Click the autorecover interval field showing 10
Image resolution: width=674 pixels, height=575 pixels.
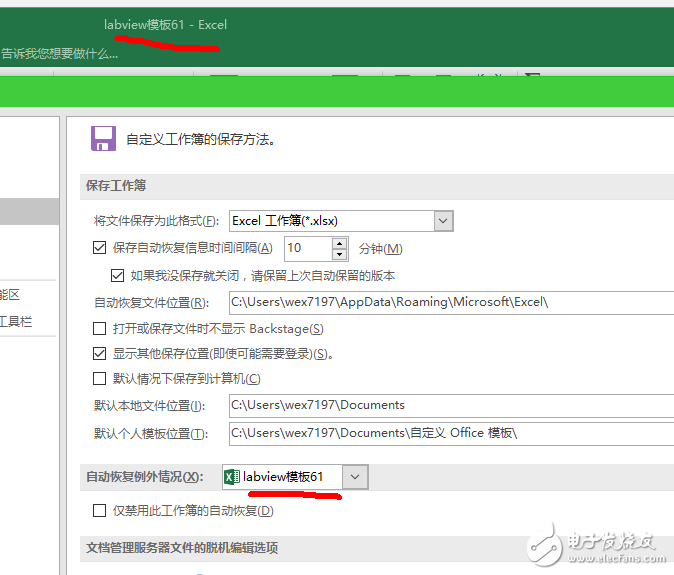tap(308, 248)
